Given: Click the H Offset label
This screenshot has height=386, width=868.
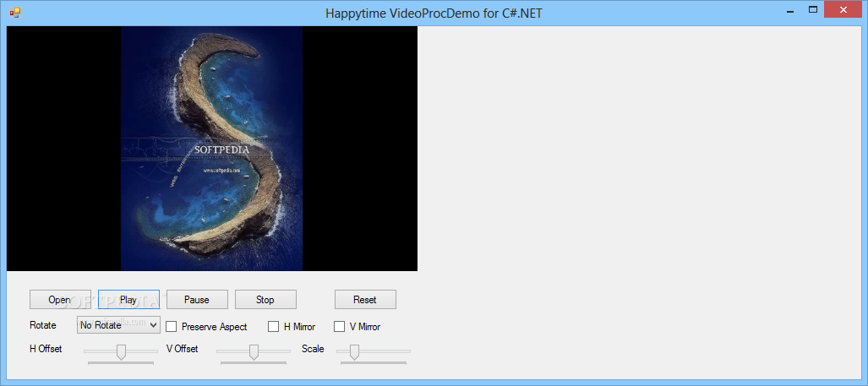Looking at the screenshot, I should [x=46, y=349].
